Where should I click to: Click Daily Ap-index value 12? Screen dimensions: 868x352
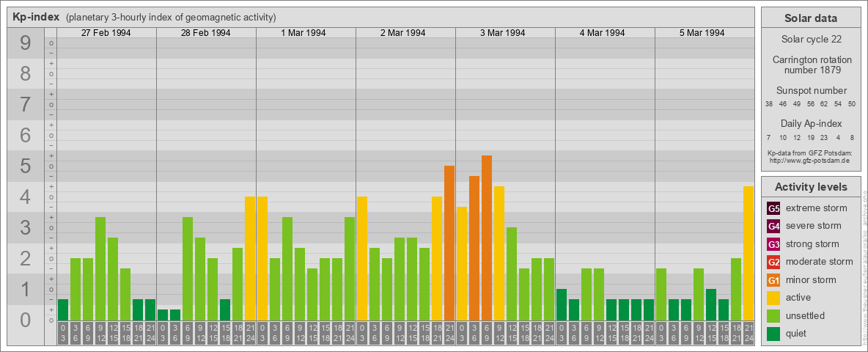(797, 137)
